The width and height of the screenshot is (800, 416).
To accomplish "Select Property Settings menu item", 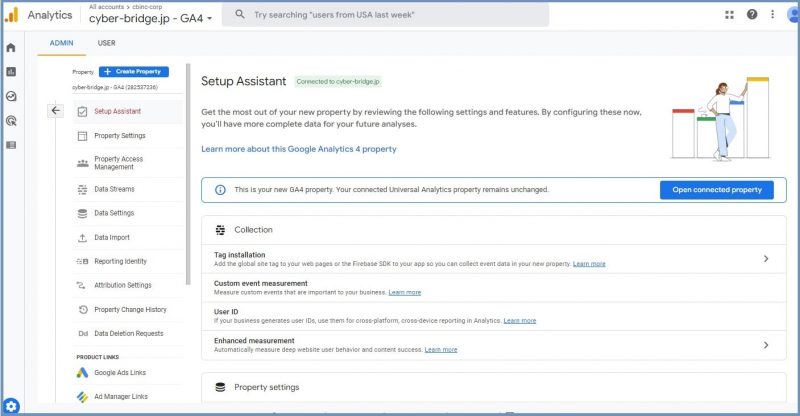I will pyautogui.click(x=128, y=136).
